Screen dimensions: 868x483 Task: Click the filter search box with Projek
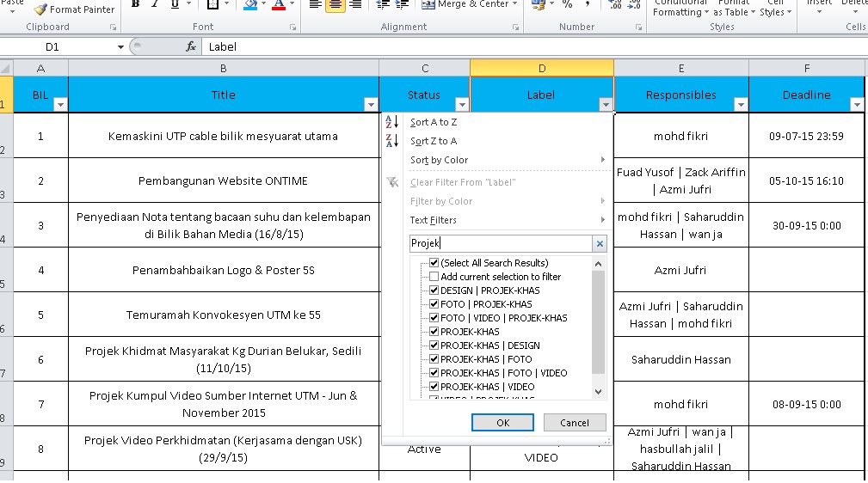(501, 243)
